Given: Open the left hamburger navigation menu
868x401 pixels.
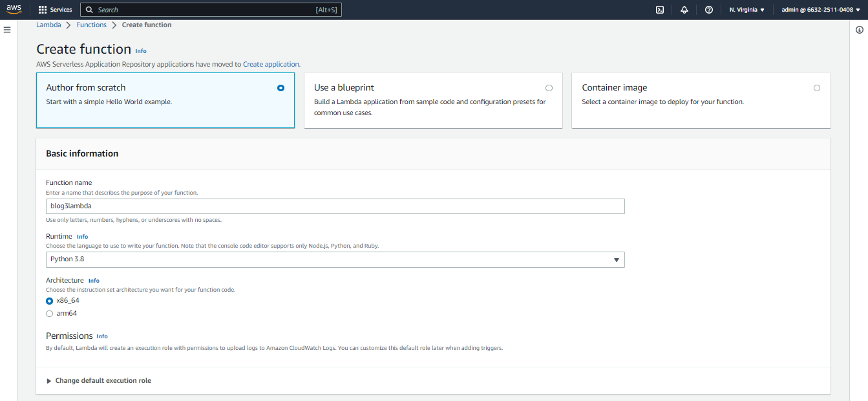Looking at the screenshot, I should (7, 30).
